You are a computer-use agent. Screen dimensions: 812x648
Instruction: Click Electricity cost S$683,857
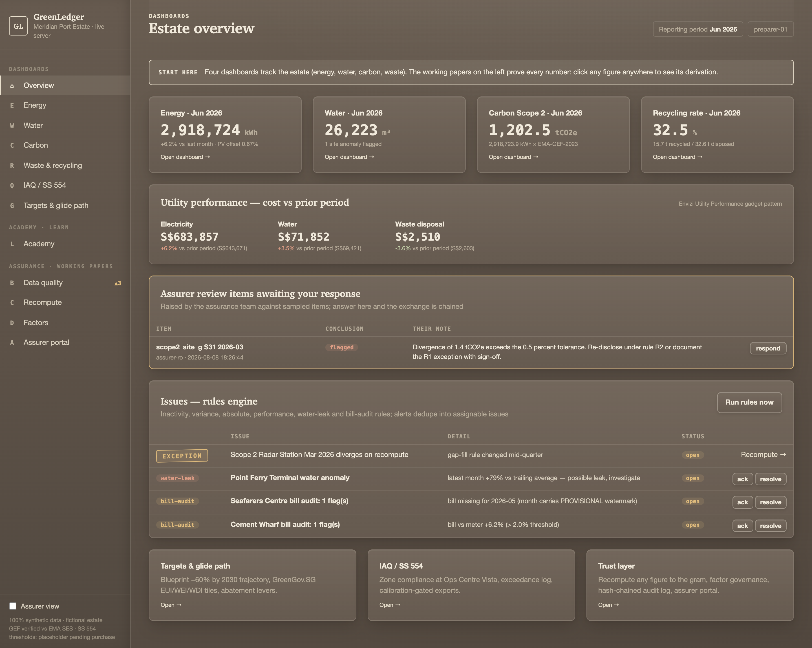click(x=189, y=237)
